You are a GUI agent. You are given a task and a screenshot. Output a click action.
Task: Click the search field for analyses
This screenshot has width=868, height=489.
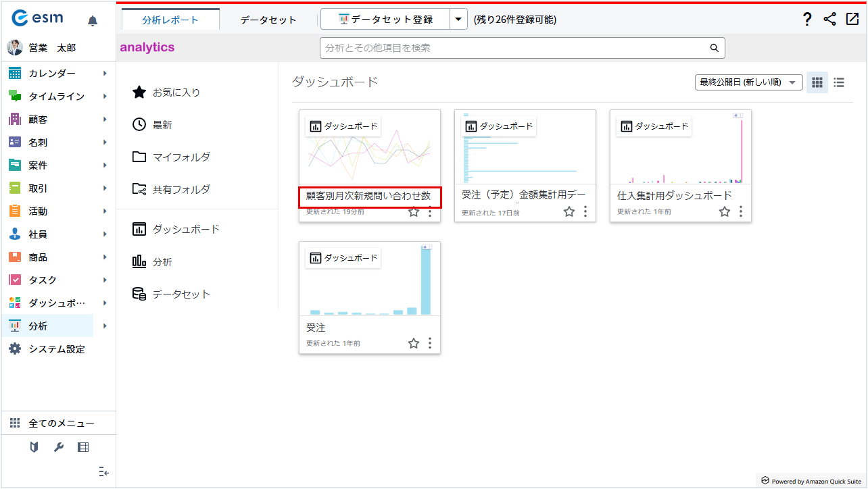pos(514,48)
